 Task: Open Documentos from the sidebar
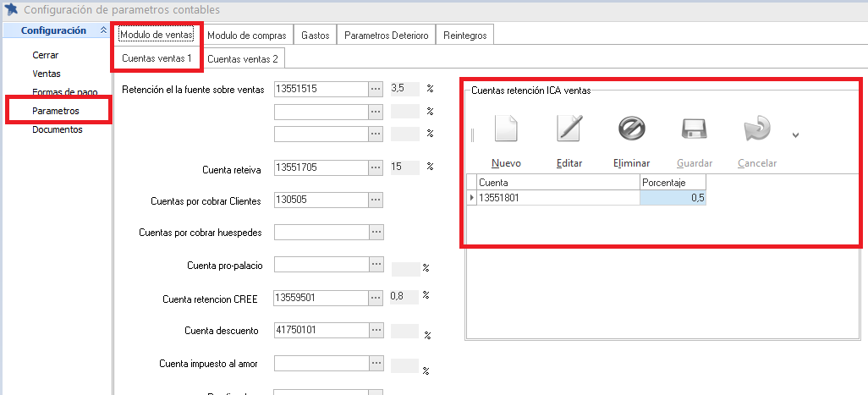click(x=58, y=129)
